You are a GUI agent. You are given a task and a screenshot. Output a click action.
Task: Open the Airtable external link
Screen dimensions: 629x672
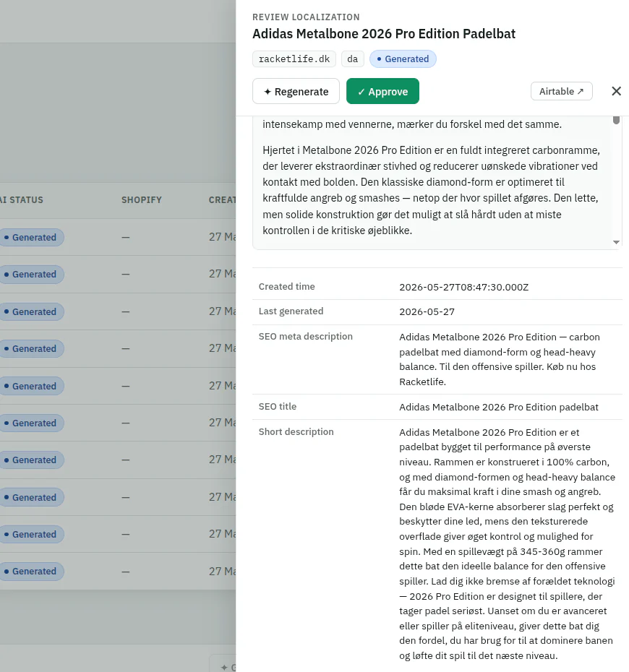561,91
